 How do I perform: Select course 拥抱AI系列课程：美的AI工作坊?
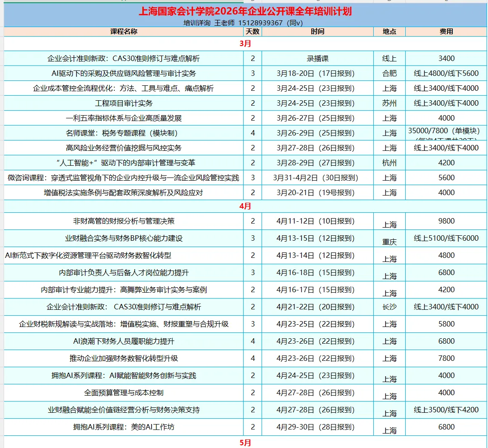click(123, 427)
